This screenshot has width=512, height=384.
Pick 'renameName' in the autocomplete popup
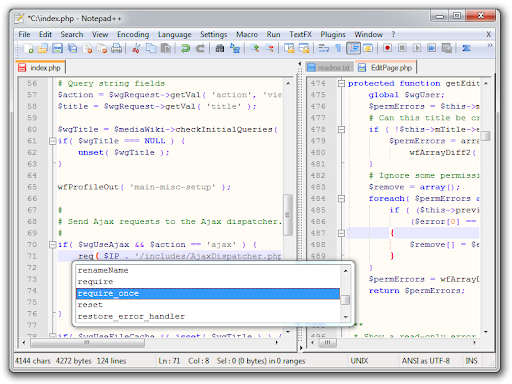208,270
